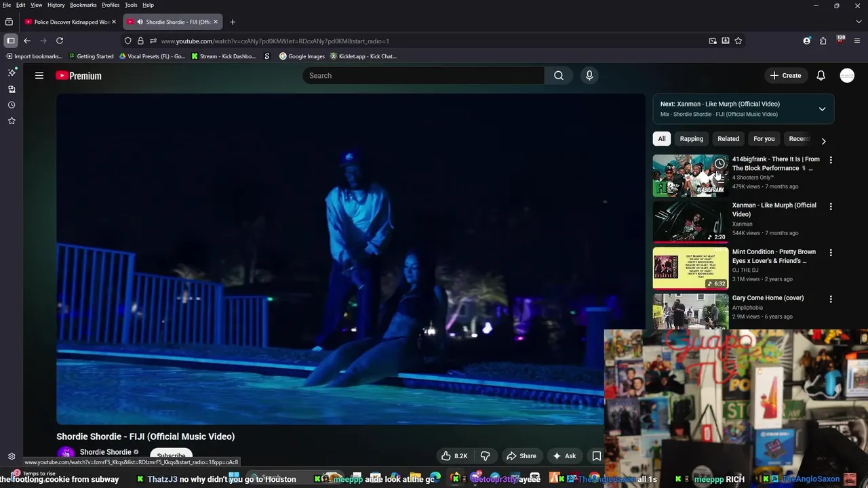Open the Getting Started bookmark
This screenshot has width=868, height=488.
coord(91,56)
